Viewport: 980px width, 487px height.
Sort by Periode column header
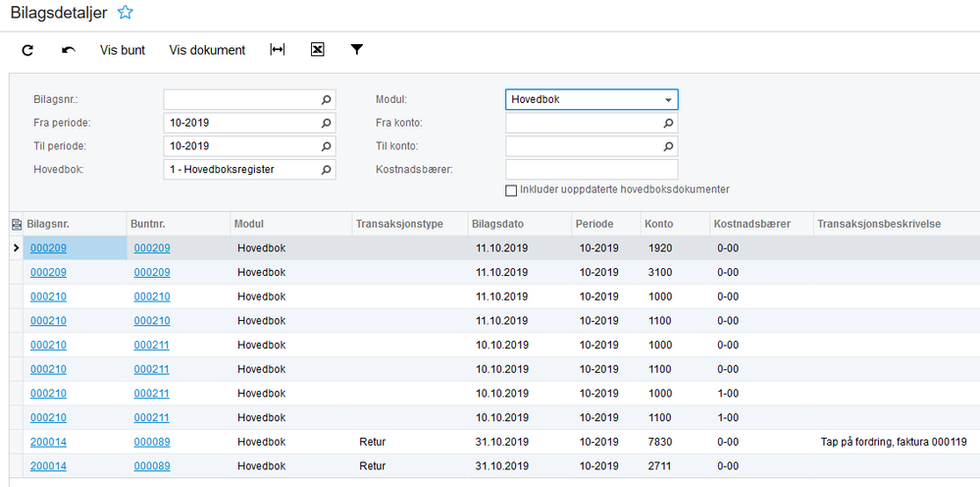(x=607, y=224)
